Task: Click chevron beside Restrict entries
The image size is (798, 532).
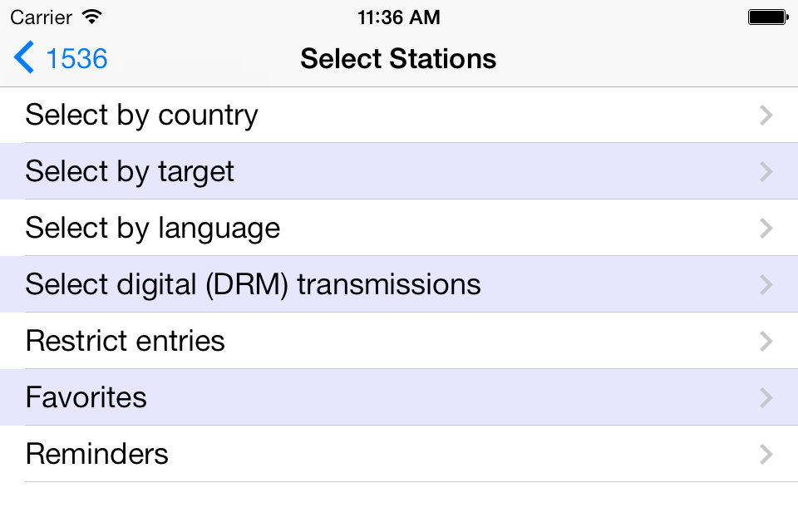Action: tap(766, 341)
